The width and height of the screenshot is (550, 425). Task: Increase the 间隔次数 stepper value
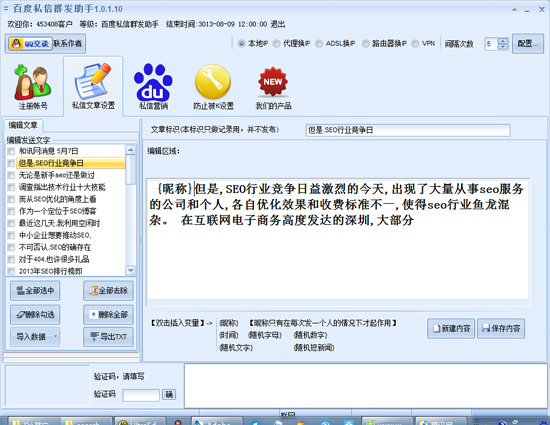(503, 41)
